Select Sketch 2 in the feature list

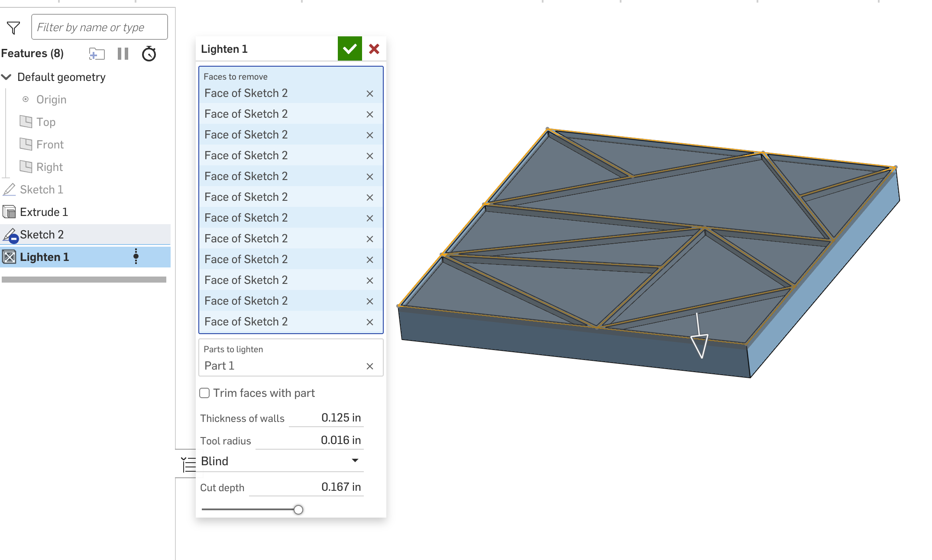[42, 235]
